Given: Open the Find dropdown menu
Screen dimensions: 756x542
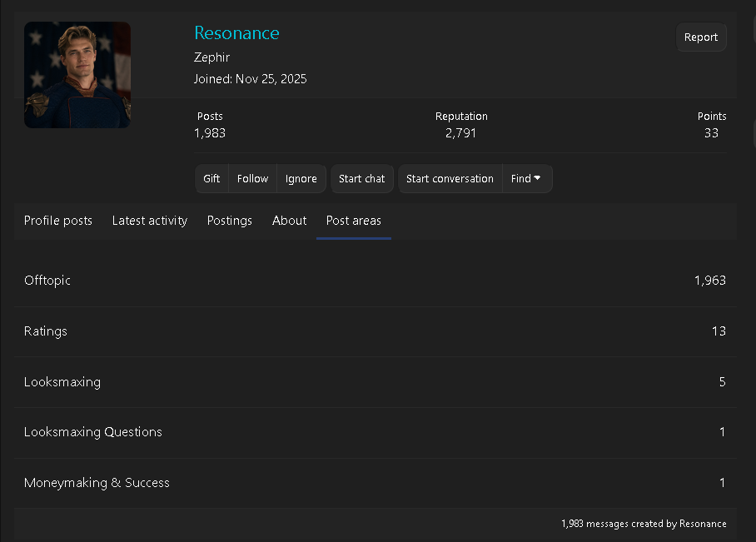Looking at the screenshot, I should (527, 178).
